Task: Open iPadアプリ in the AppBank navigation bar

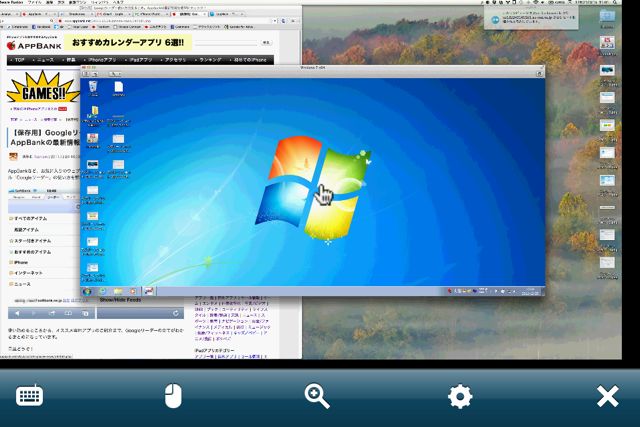Action: [140, 60]
